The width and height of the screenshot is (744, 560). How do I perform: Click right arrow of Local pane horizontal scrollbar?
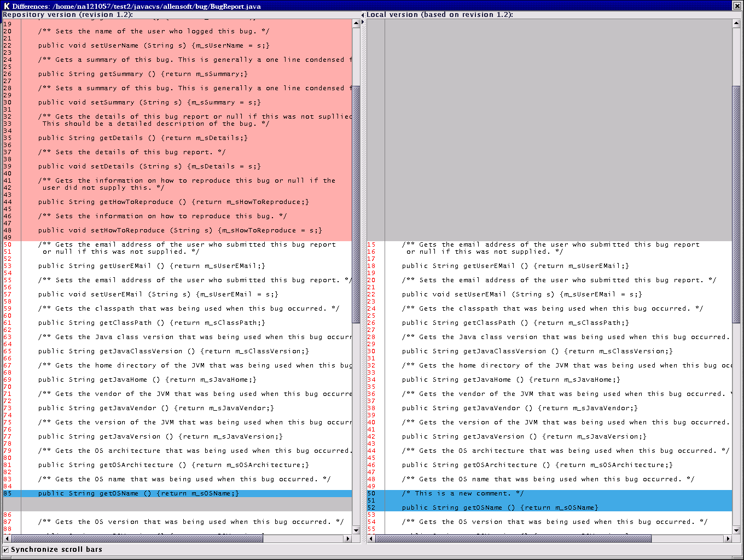pos(728,539)
